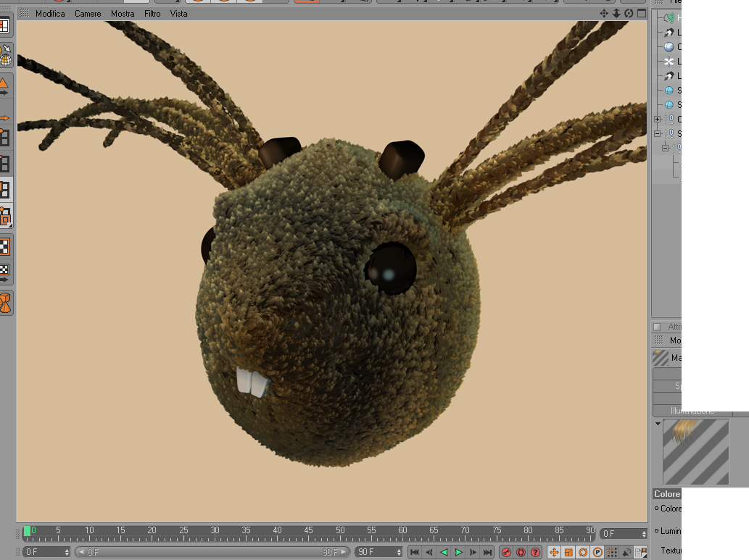
Task: Click the viewport maximize toggle icon
Action: tap(642, 13)
